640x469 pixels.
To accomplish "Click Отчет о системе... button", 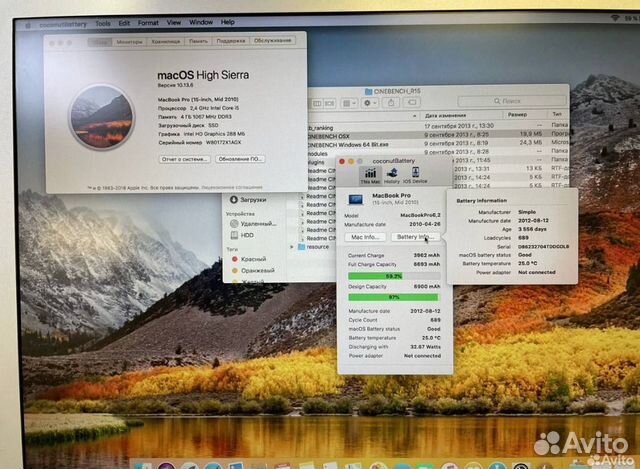I will (185, 159).
